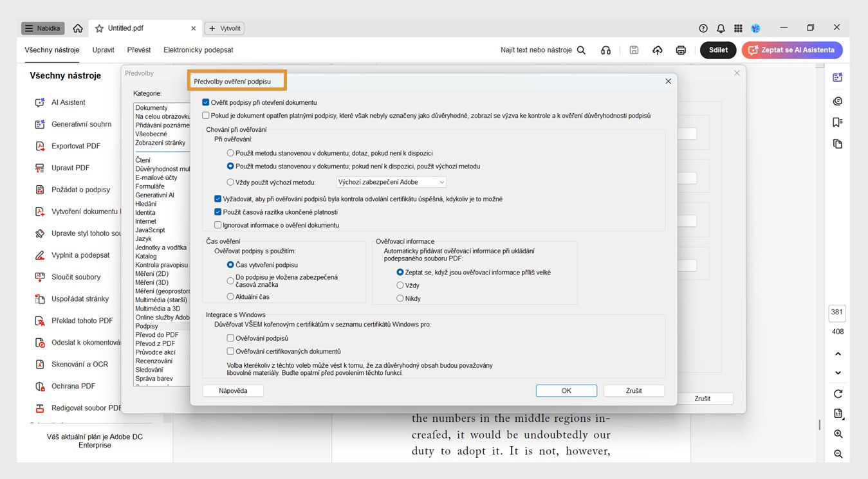Viewport: 868px width, 479px height.
Task: Check Ověřování certifikovaných dokumentů
Action: 230,352
